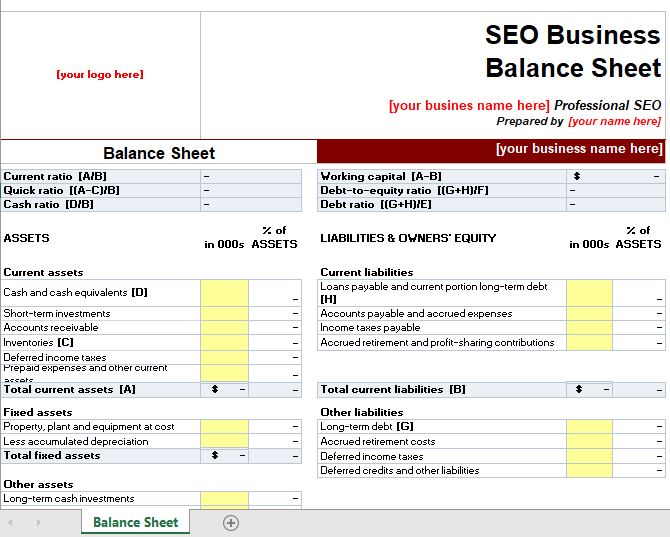Click yellow input for Prepaid expenses

point(224,373)
